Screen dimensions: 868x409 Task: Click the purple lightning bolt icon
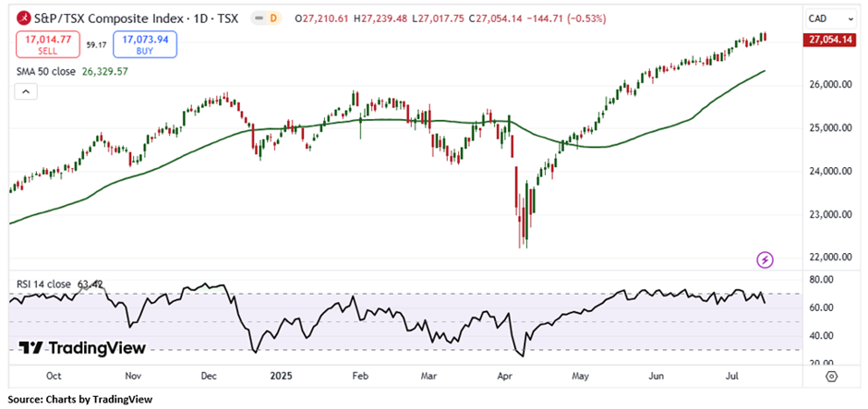(765, 259)
